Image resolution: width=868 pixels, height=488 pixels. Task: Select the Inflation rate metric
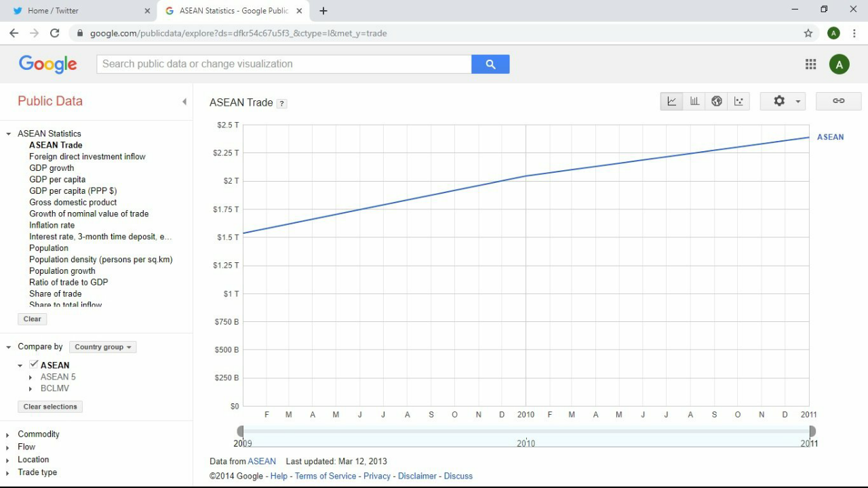coord(52,225)
